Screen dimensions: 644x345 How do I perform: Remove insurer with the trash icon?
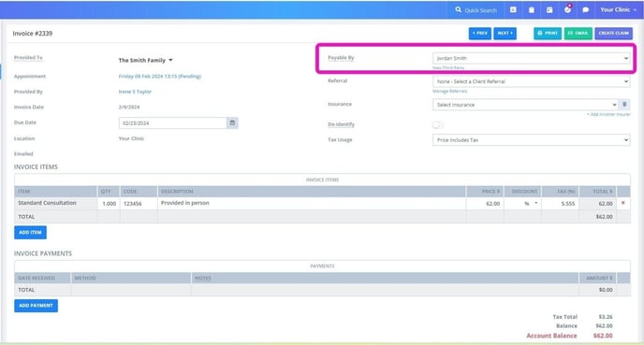click(624, 104)
